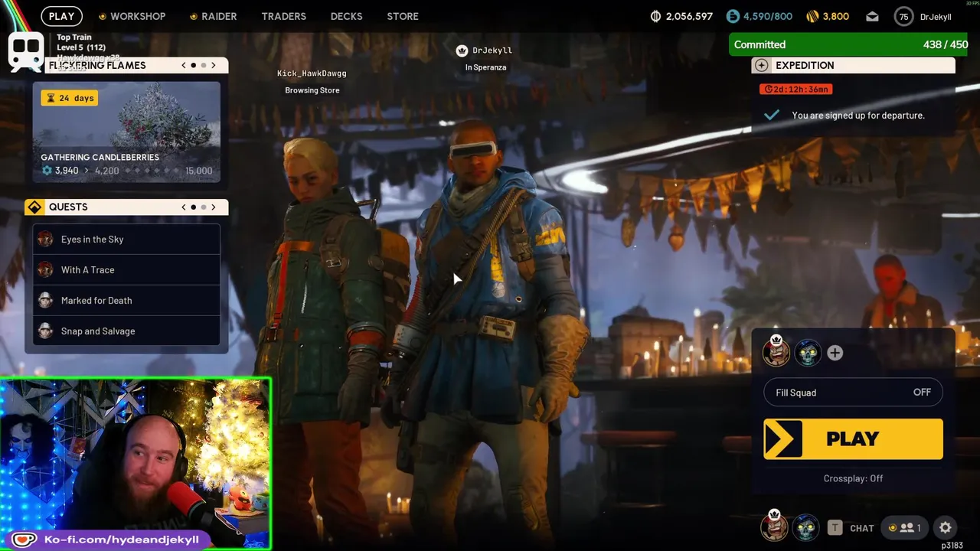Image resolution: width=980 pixels, height=551 pixels.
Task: Expand the Expedition panel plus icon
Action: 761,65
